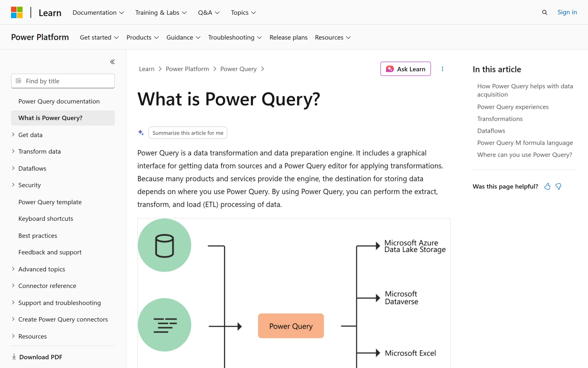Open the Q&A dropdown menu
The height and width of the screenshot is (368, 588).
tap(209, 13)
